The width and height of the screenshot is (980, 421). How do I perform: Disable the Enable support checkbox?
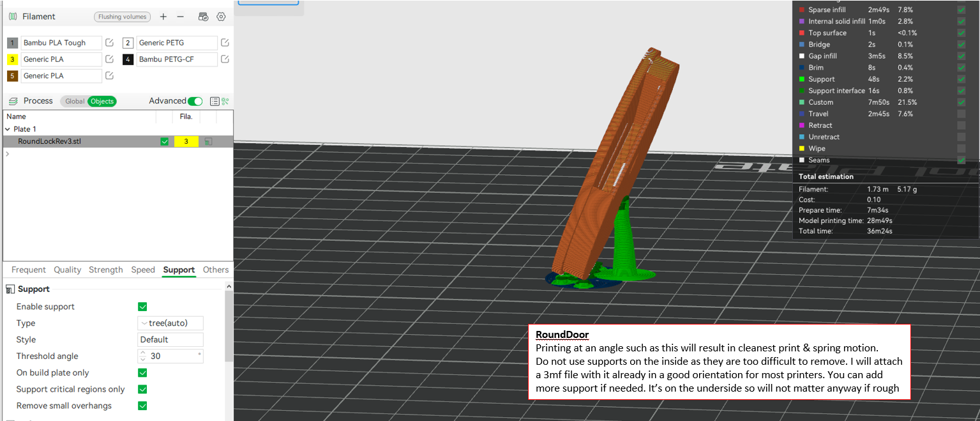coord(142,307)
